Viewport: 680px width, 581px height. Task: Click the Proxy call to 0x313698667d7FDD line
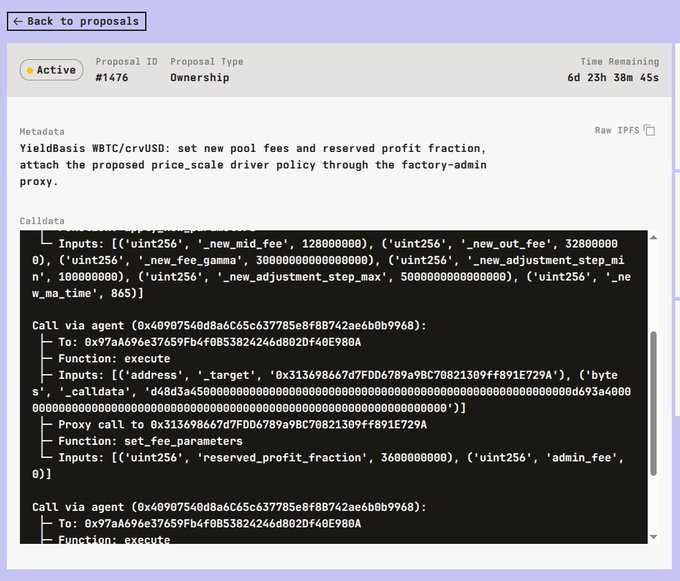[242, 424]
